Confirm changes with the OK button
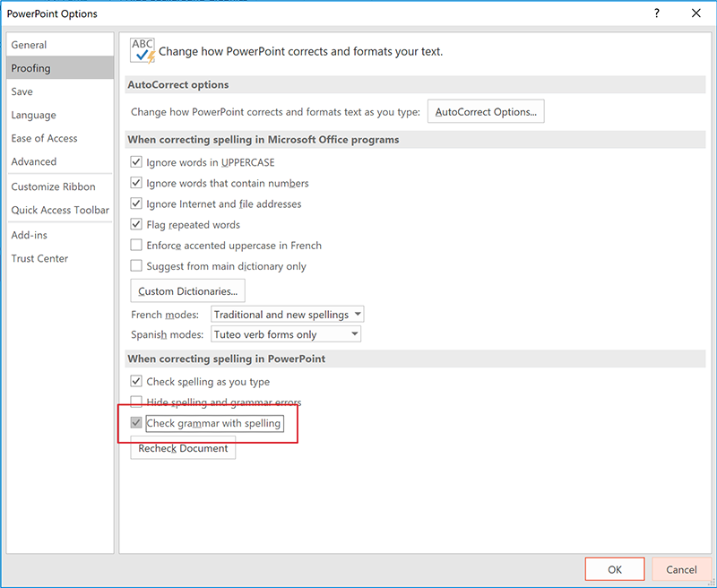This screenshot has height=588, width=717. point(614,569)
